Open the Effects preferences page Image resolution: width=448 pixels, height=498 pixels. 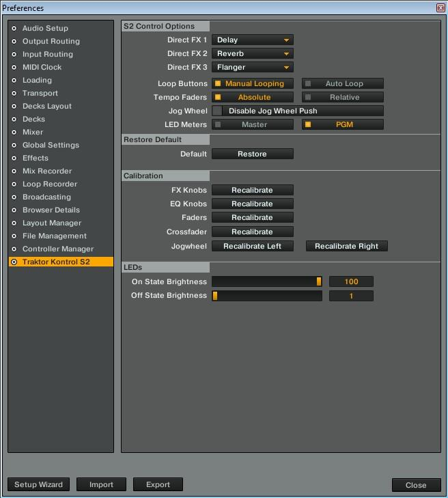(60, 158)
